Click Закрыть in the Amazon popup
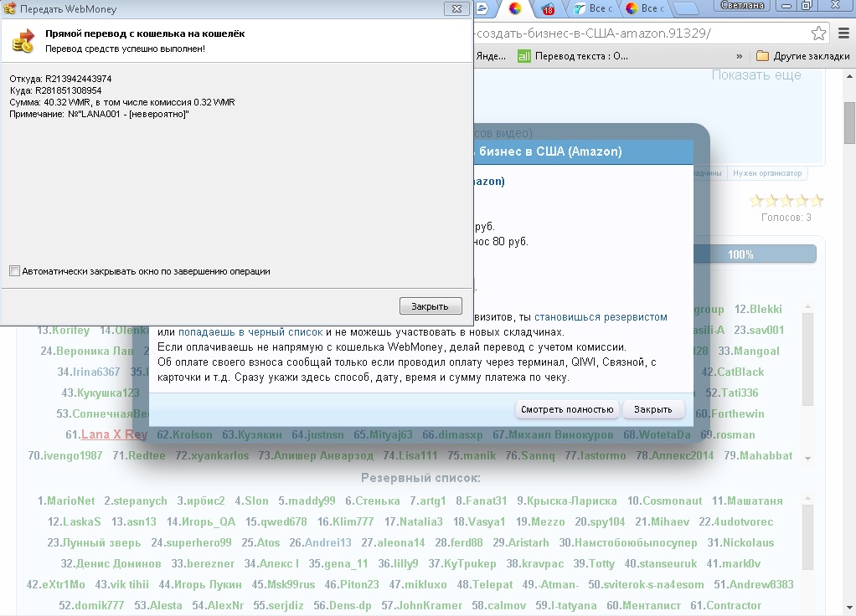Screen dimensions: 856x616 (x=653, y=409)
